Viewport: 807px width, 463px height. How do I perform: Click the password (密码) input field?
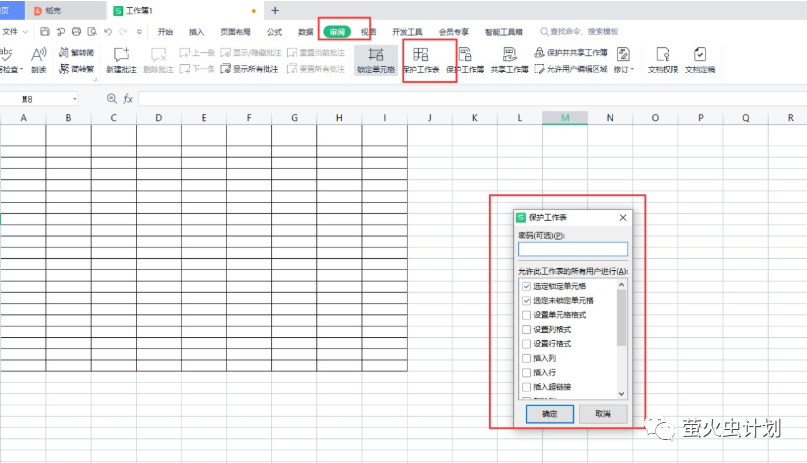[573, 250]
